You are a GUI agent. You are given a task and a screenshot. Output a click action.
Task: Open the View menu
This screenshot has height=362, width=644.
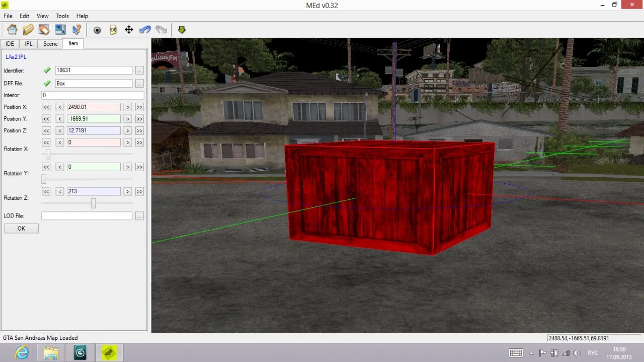tap(43, 16)
